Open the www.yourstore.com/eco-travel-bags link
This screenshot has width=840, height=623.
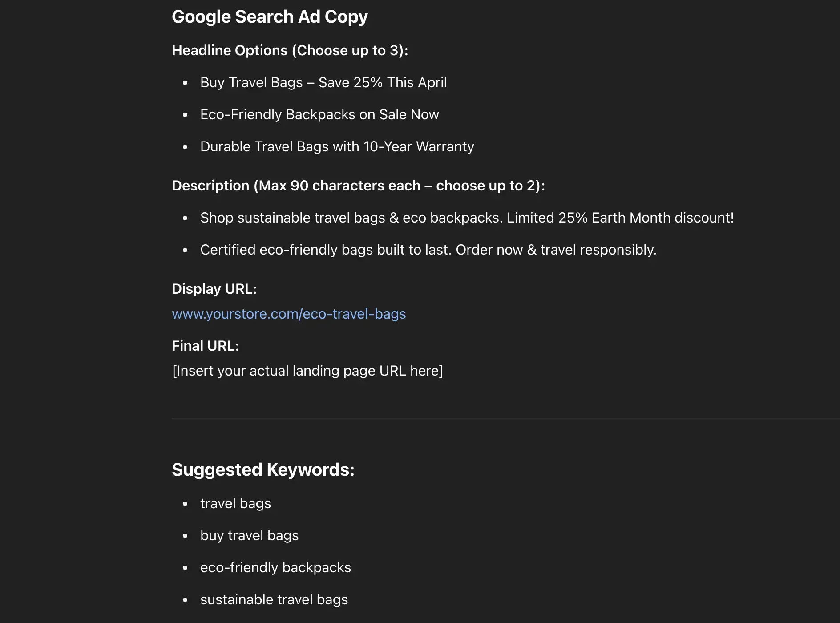pyautogui.click(x=289, y=314)
